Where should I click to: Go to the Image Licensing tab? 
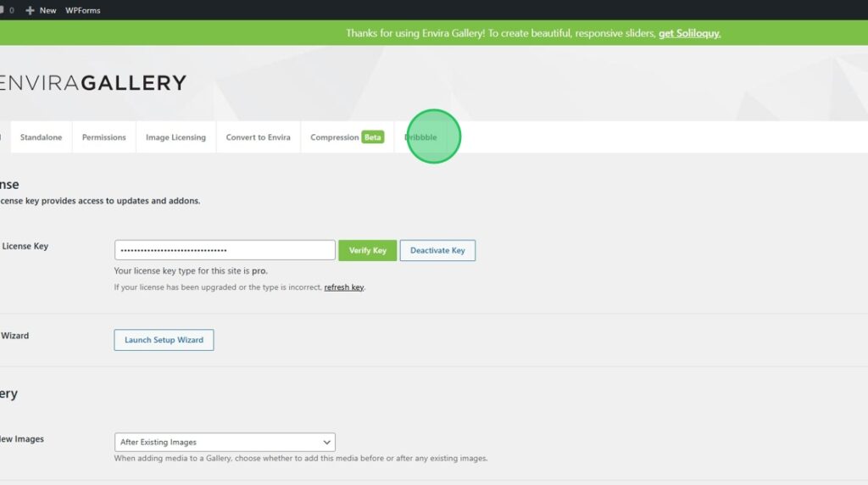click(175, 137)
